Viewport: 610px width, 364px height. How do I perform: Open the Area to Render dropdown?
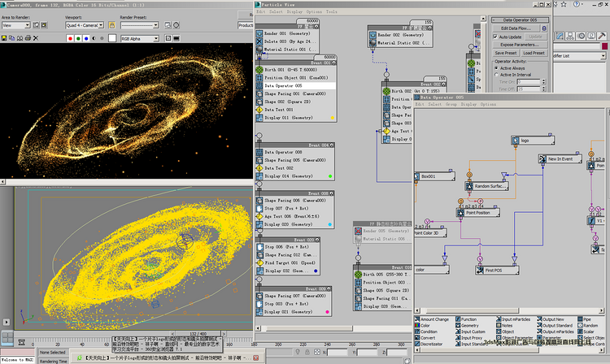pos(16,25)
